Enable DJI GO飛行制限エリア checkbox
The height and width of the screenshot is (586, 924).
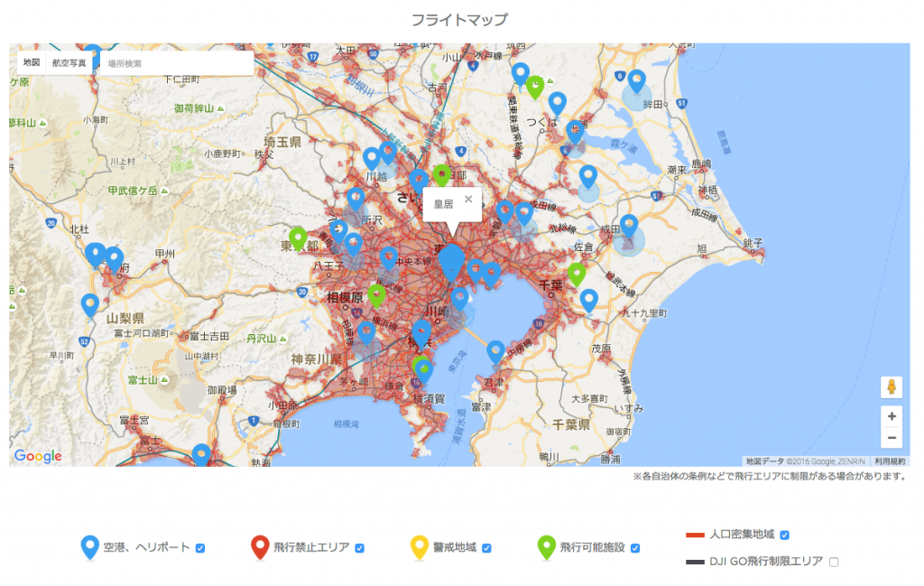coord(834,562)
